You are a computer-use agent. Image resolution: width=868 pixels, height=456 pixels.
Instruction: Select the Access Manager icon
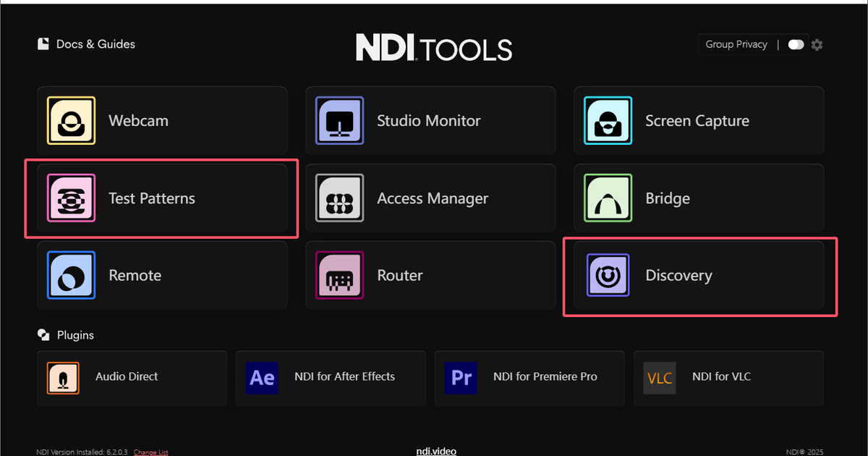pos(339,198)
